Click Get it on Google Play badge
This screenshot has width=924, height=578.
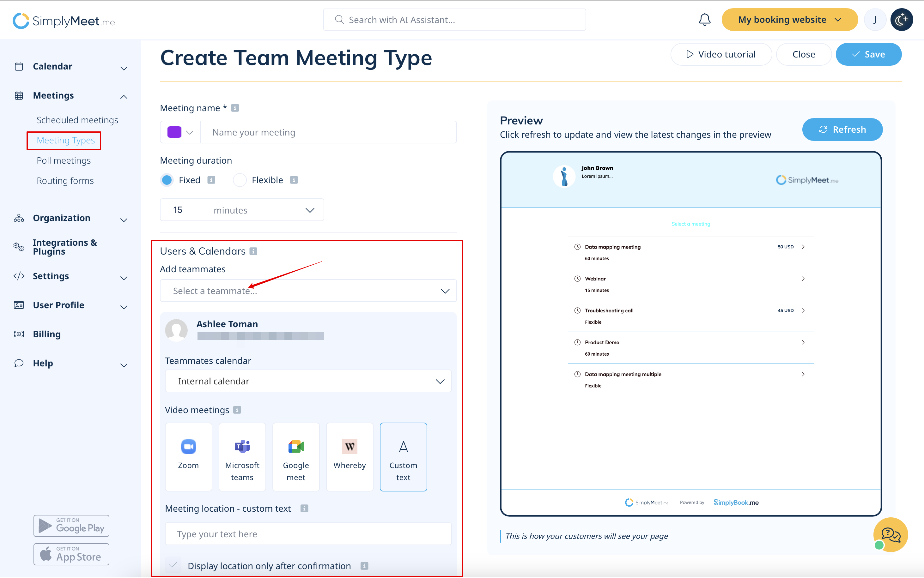(x=71, y=526)
